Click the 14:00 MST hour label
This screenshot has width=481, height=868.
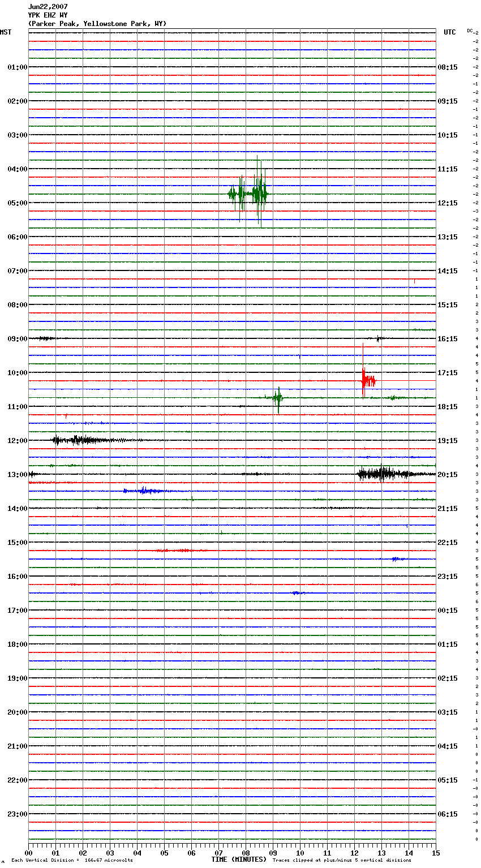(x=18, y=509)
